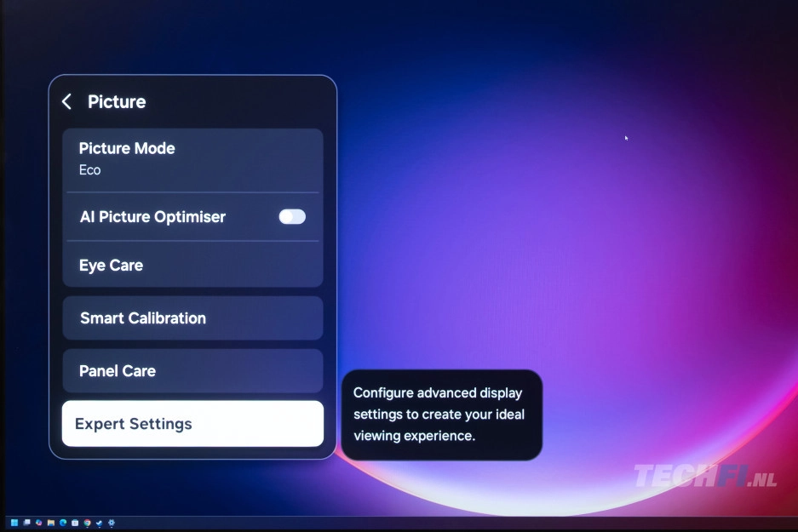
Task: Open the Windows Start menu
Action: (14, 523)
